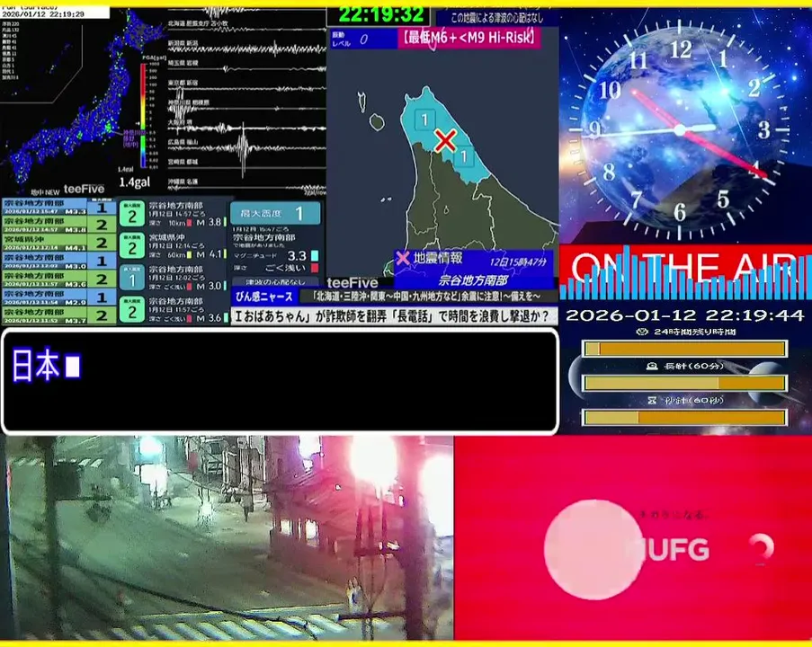Click the magnitude 3.3 value
Image resolution: width=812 pixels, height=647 pixels.
(298, 256)
